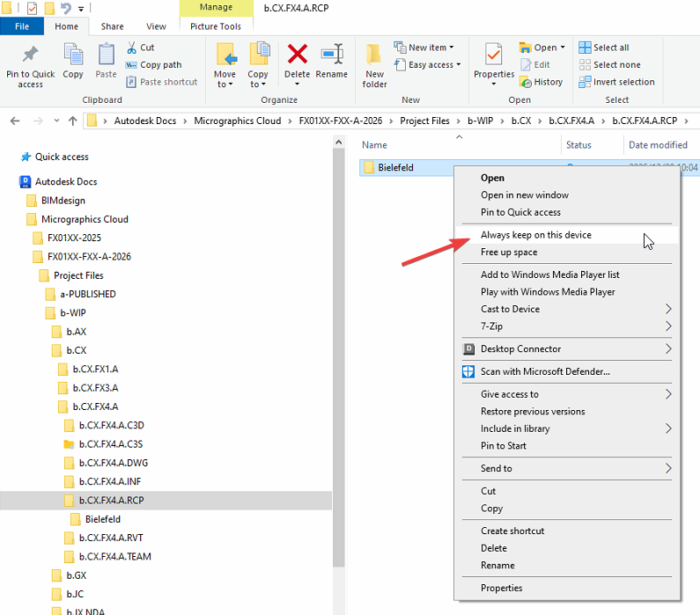Select BIMdesign folder in tree
The height and width of the screenshot is (615, 700).
pos(63,201)
